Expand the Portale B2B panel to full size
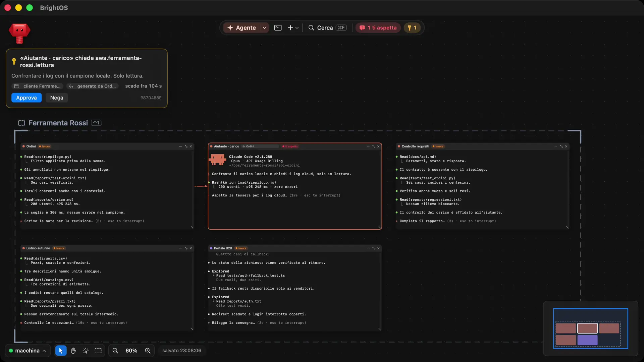Viewport: 644px width, 362px height. pyautogui.click(x=374, y=248)
